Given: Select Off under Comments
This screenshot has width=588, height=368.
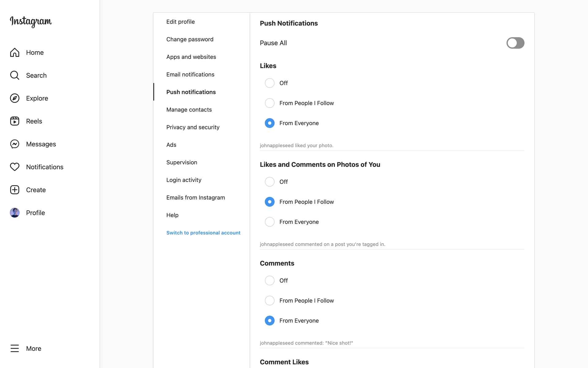Looking at the screenshot, I should [x=269, y=281].
